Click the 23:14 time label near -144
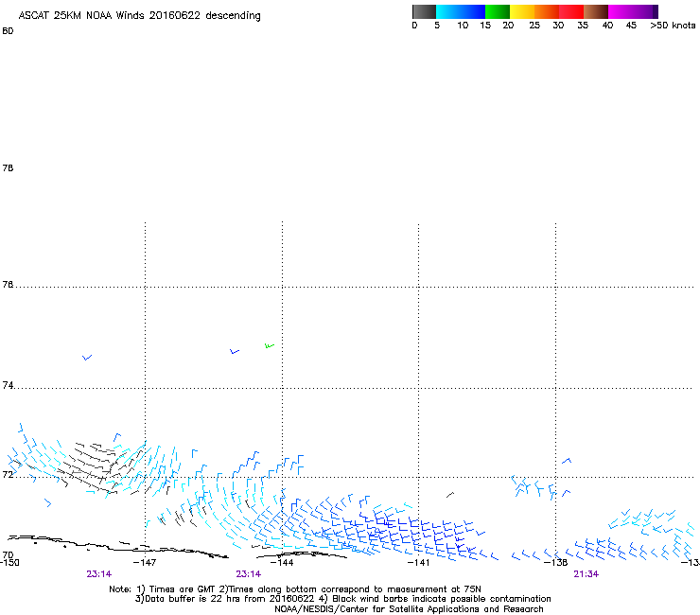Image resolution: width=700 pixels, height=615 pixels. point(248,574)
